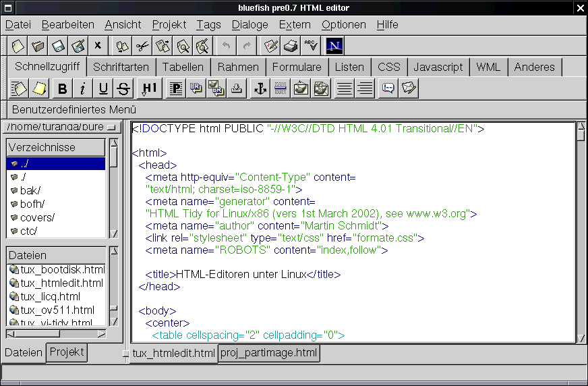Image resolution: width=588 pixels, height=386 pixels.
Task: Open the Optionen menu
Action: pos(343,25)
